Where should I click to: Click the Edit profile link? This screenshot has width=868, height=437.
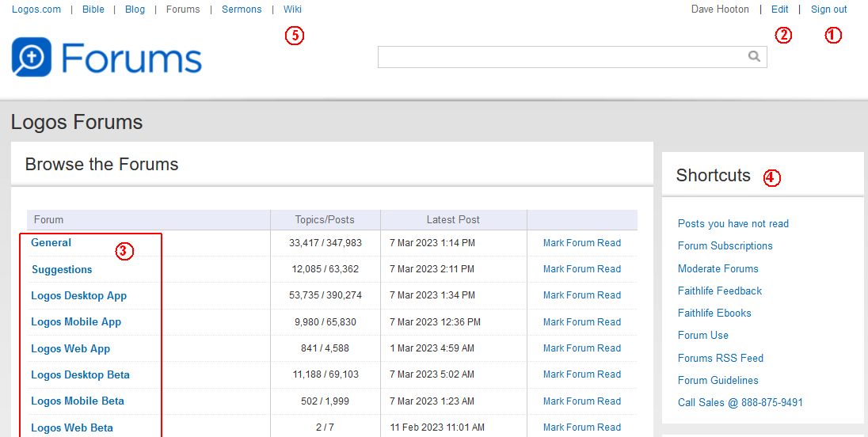point(779,9)
